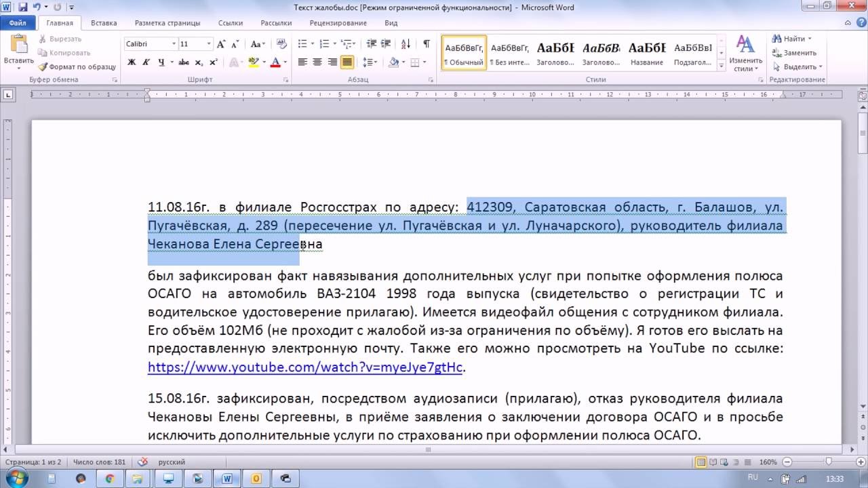Click the language indicator русский in status bar
Screen dimensions: 868x488
point(172,462)
